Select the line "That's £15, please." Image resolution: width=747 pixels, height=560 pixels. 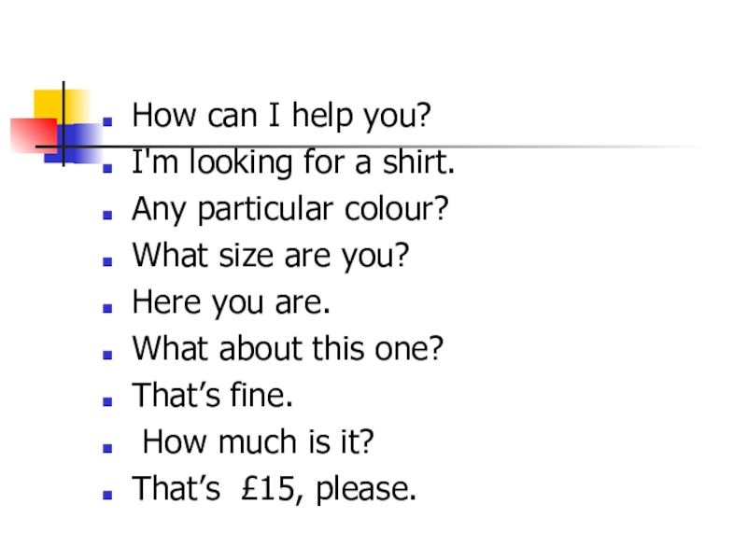(275, 489)
